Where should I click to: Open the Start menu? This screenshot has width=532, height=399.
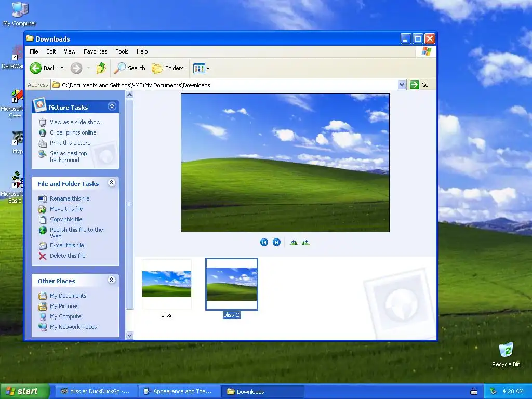(x=24, y=392)
